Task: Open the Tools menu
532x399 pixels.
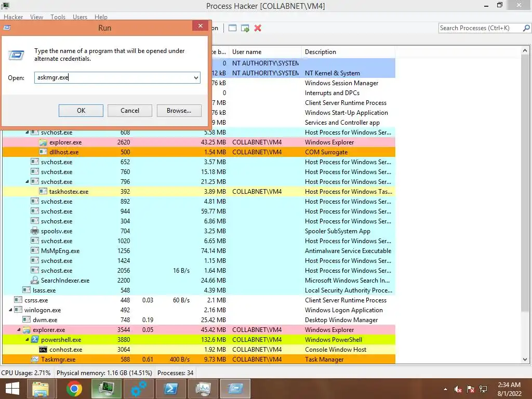Action: point(58,17)
